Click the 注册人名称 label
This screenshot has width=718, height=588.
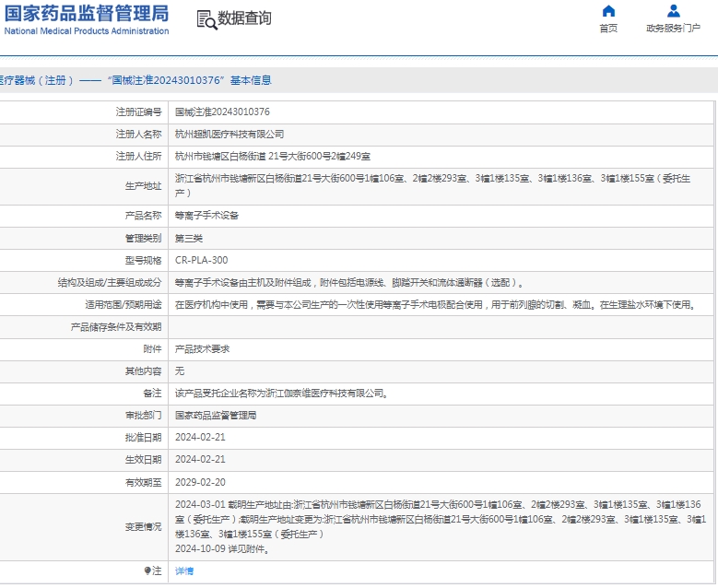[x=139, y=135]
